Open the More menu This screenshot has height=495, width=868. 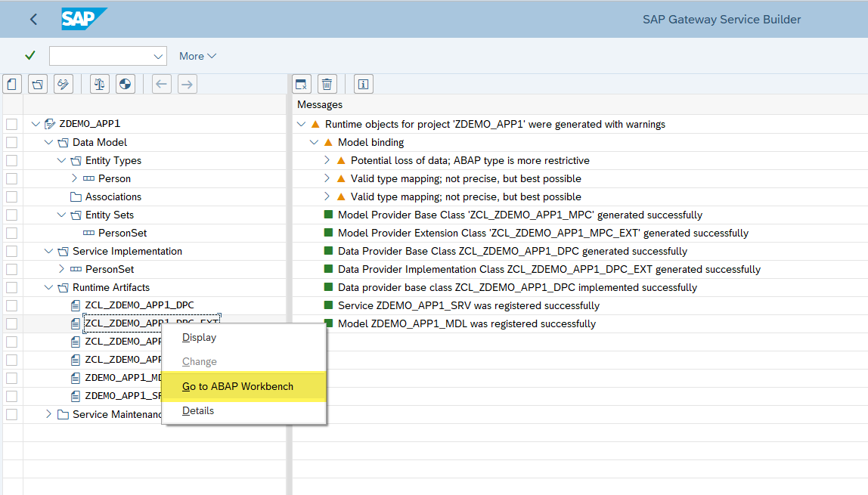pos(197,56)
